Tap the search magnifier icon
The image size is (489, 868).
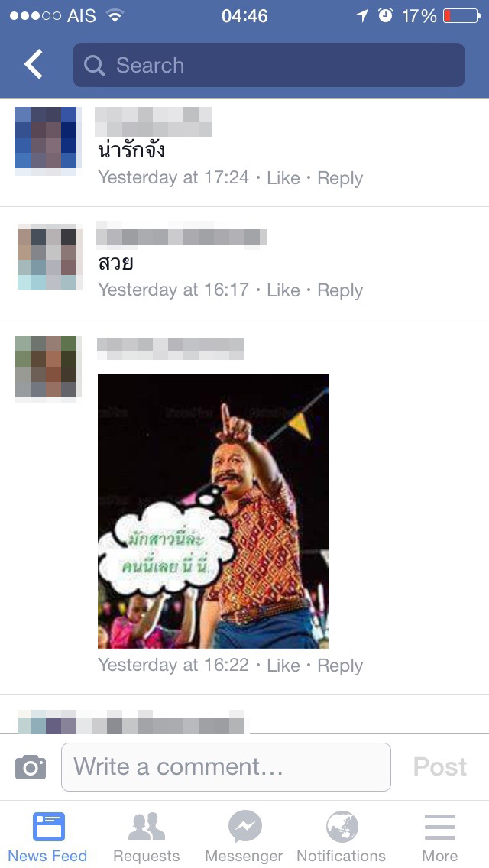coord(94,65)
